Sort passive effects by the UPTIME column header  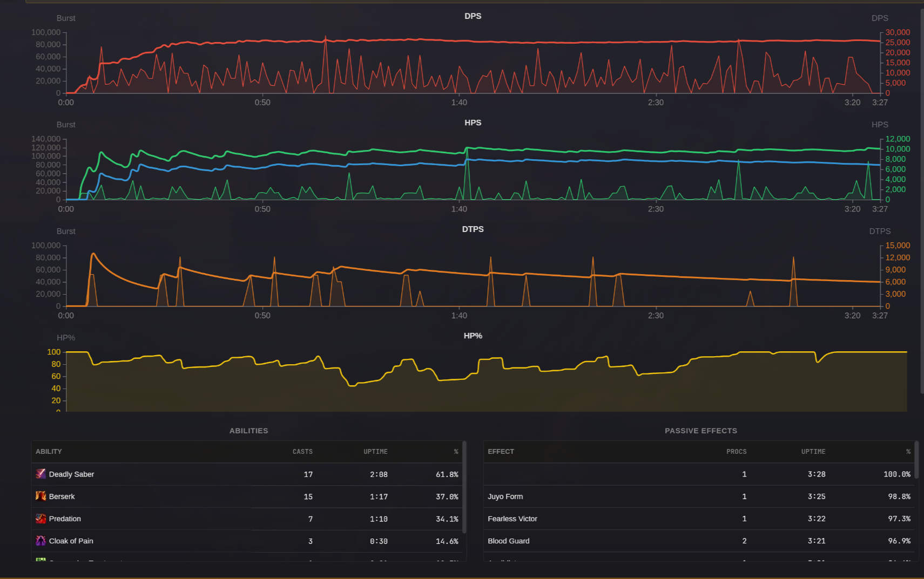(x=813, y=452)
